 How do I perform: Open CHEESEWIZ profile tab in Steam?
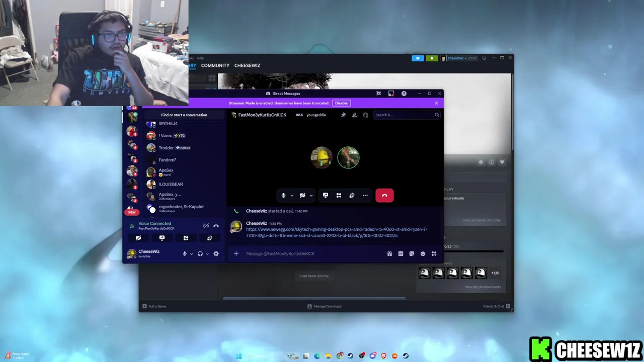coord(247,65)
